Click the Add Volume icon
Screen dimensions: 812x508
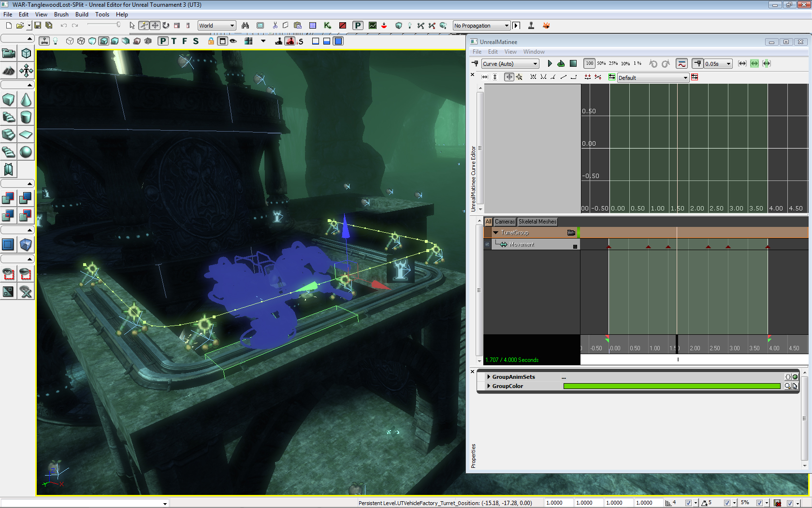point(26,245)
